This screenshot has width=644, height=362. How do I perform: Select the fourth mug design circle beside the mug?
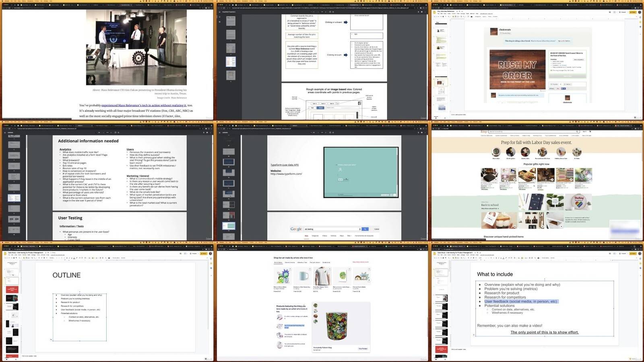click(316, 321)
